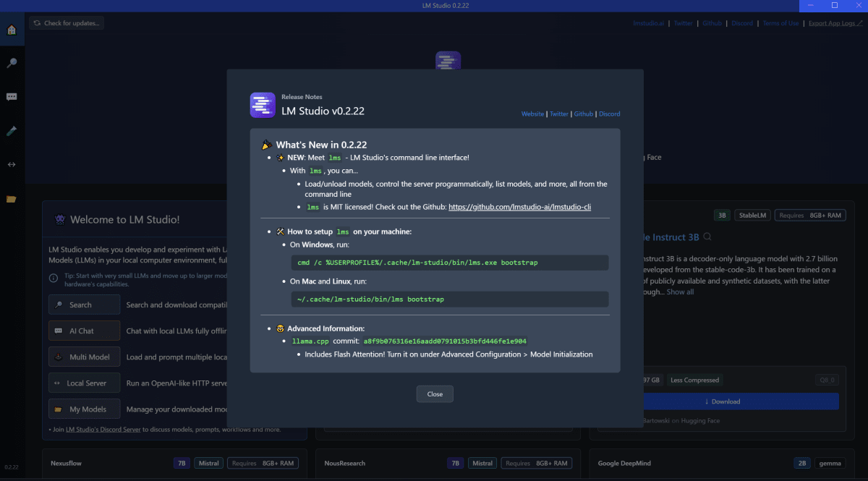868x481 pixels.
Task: Click the Requires 8GB+ RAM badge on Nexusflow card
Action: click(x=263, y=463)
